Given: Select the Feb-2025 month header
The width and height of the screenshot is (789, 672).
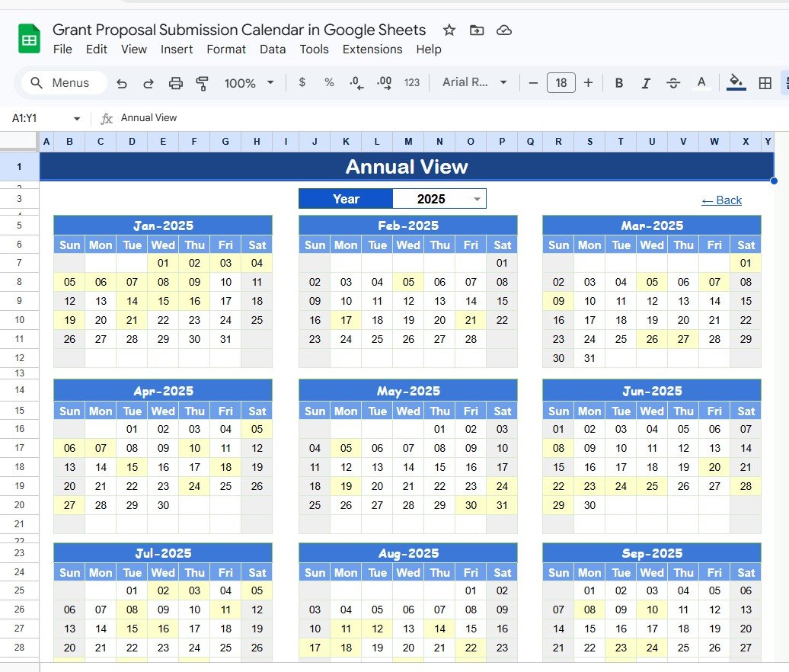Looking at the screenshot, I should tap(408, 226).
